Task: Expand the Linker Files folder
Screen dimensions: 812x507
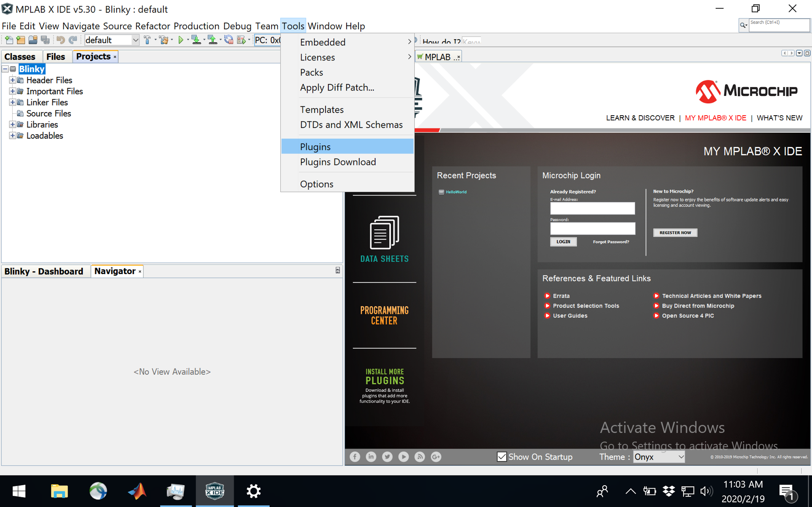Action: click(12, 102)
